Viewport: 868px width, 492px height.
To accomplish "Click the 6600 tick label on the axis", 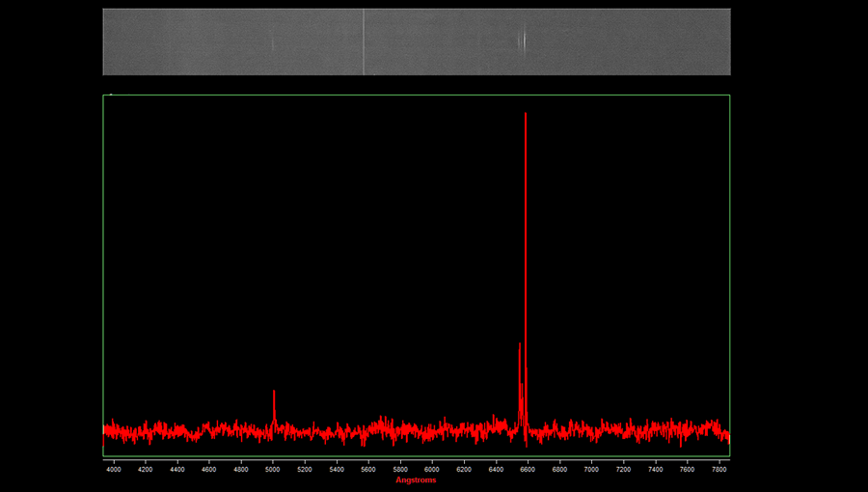I will point(528,469).
